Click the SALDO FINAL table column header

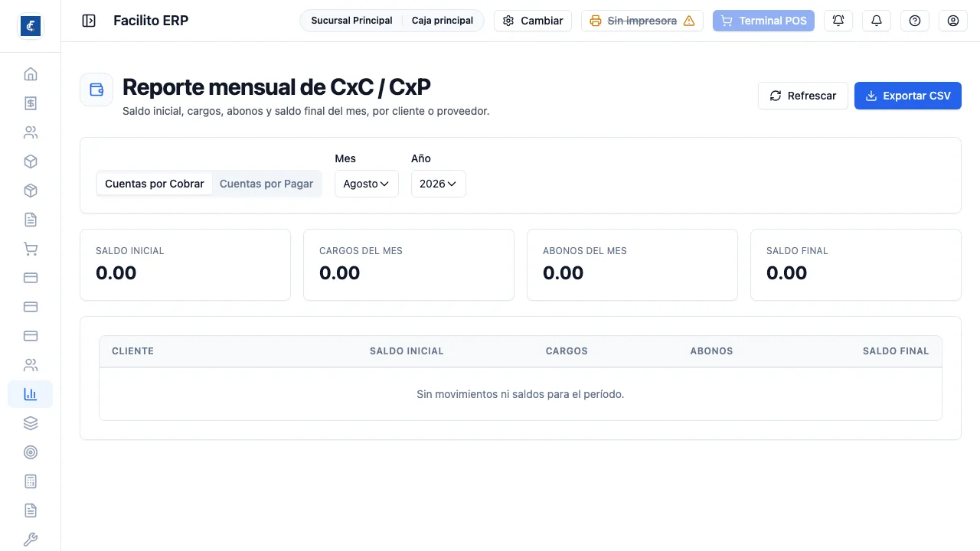pyautogui.click(x=896, y=351)
